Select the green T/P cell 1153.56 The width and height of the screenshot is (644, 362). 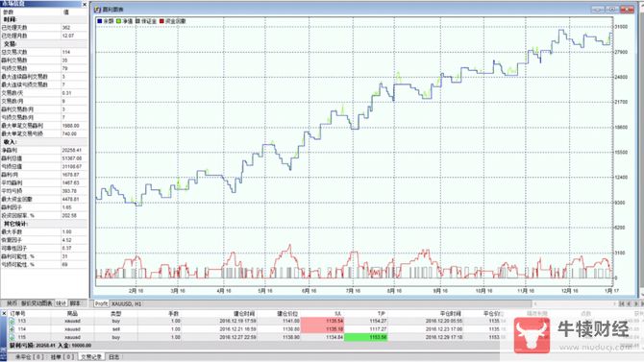click(x=365, y=337)
